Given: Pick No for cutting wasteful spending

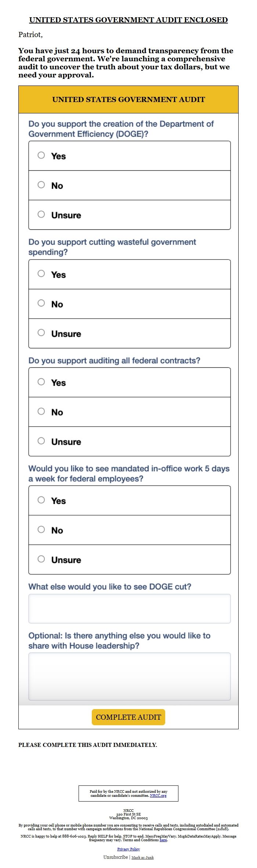Looking at the screenshot, I should [41, 303].
